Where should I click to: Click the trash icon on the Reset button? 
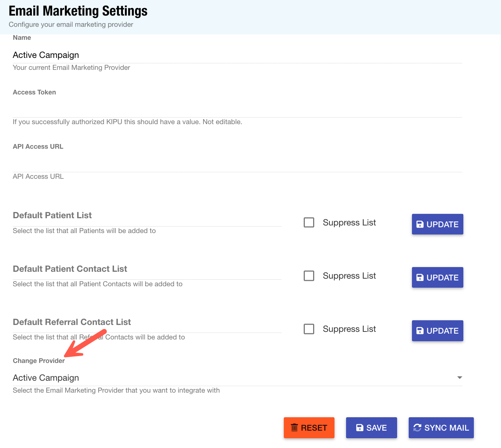(294, 428)
